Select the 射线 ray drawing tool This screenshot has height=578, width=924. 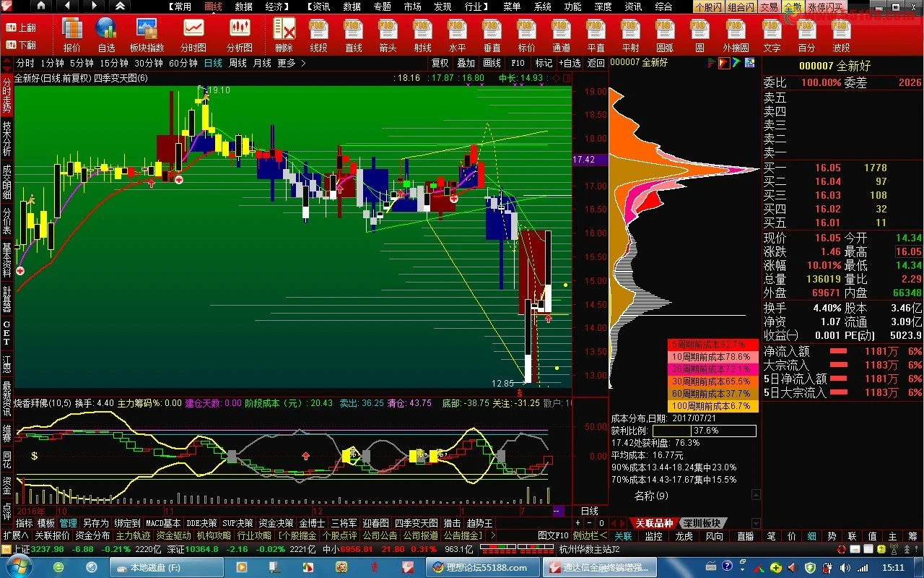(422, 35)
